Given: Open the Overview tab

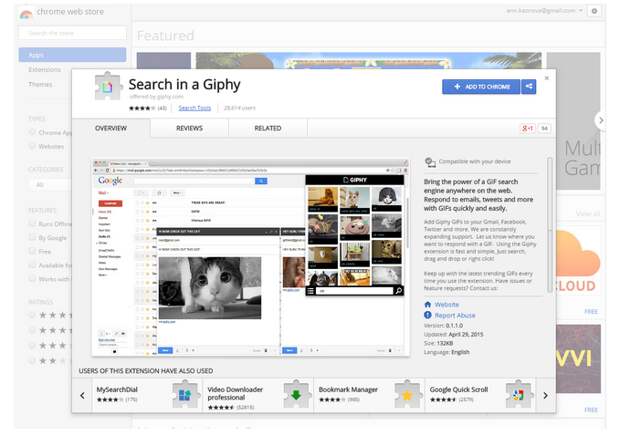Looking at the screenshot, I should point(111,128).
